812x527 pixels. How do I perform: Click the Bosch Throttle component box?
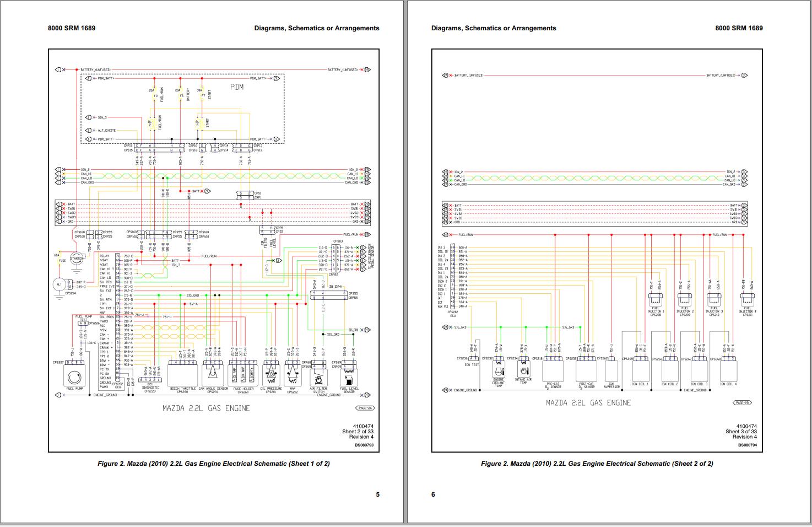pyautogui.click(x=182, y=375)
